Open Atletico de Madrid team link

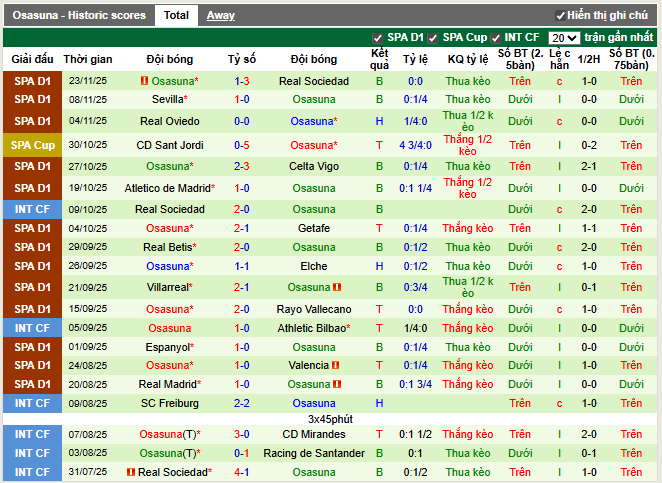point(170,188)
